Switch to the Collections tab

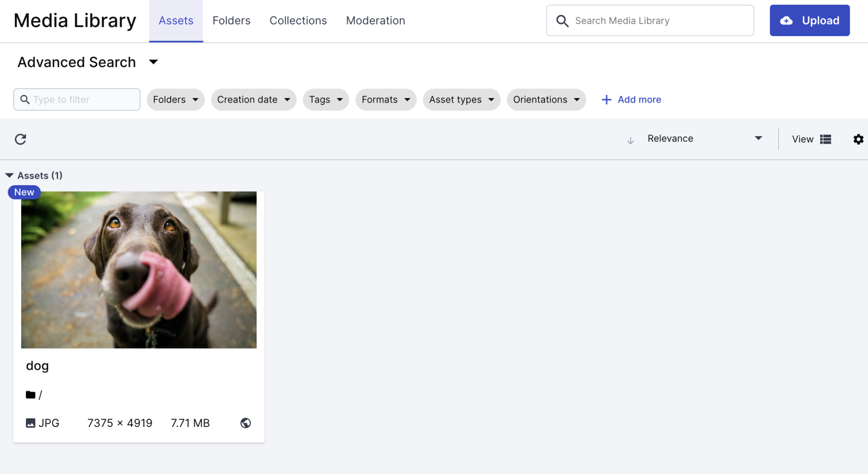coord(298,21)
